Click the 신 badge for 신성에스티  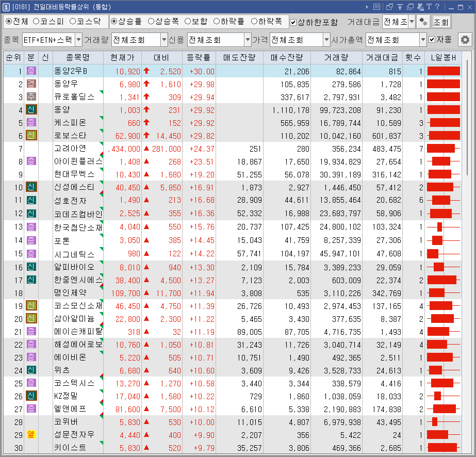coord(31,187)
